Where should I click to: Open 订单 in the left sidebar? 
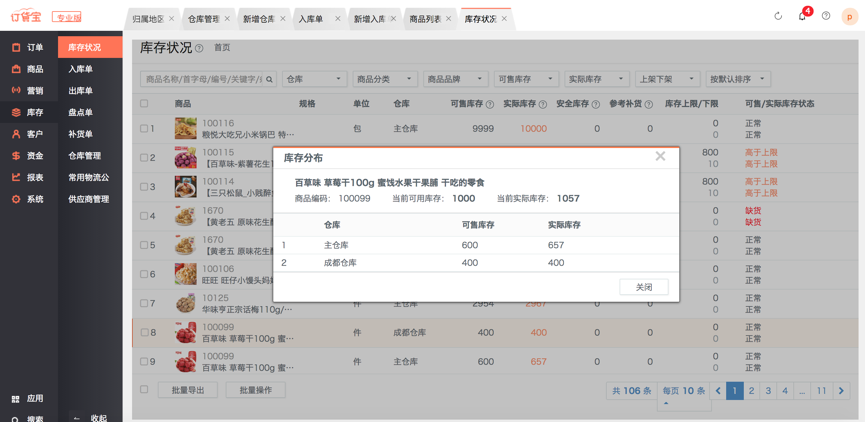click(34, 47)
